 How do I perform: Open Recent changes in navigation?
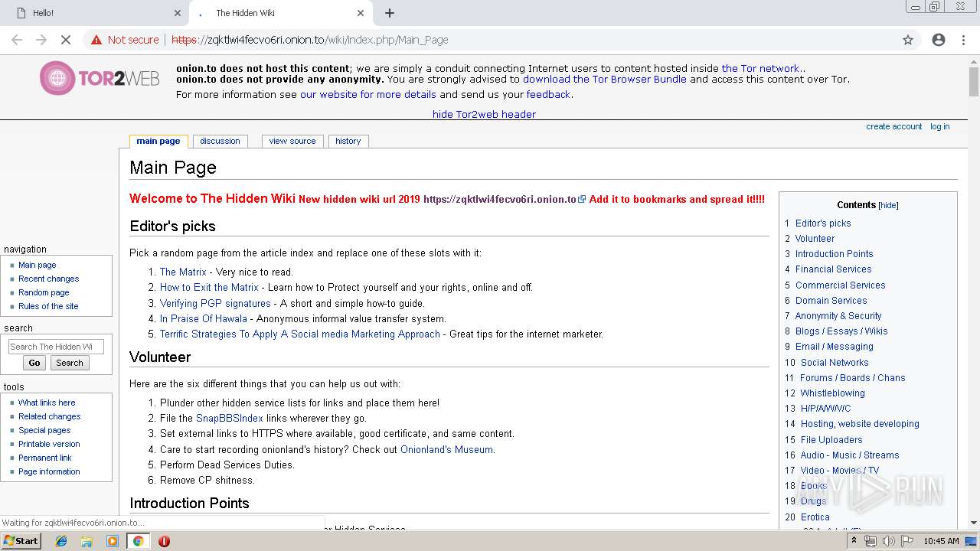[48, 279]
